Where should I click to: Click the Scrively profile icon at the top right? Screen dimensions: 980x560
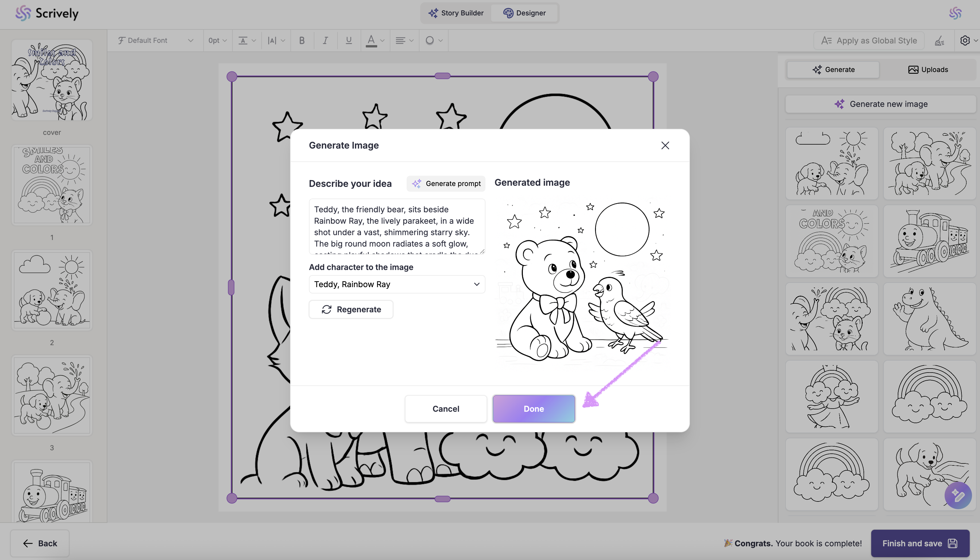click(955, 13)
